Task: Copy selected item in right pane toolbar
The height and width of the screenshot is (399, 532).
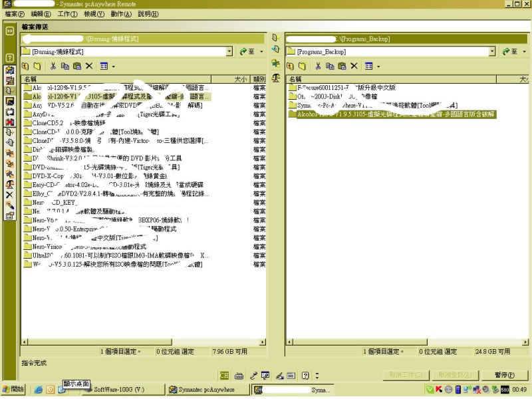Action: (330, 66)
